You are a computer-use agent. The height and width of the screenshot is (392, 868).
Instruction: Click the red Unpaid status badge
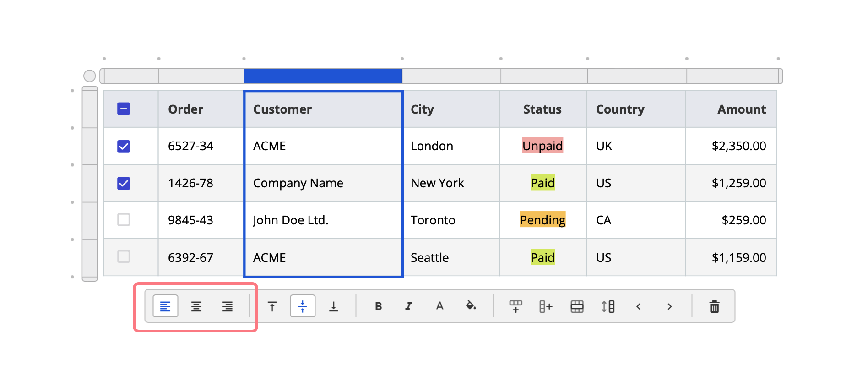542,146
